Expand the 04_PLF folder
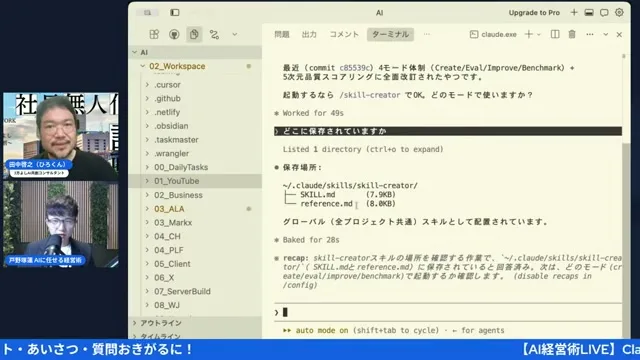 click(x=195, y=250)
